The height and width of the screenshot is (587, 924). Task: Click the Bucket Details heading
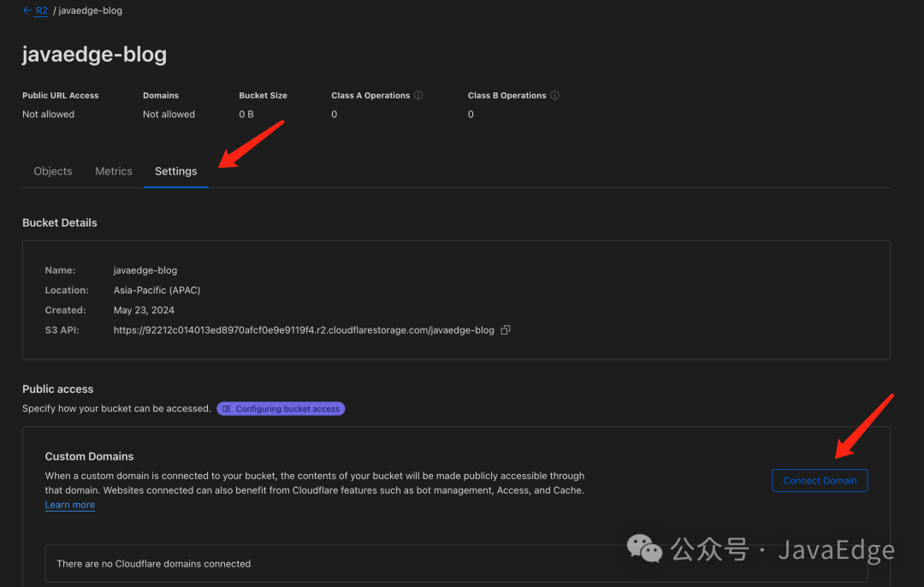[x=60, y=222]
